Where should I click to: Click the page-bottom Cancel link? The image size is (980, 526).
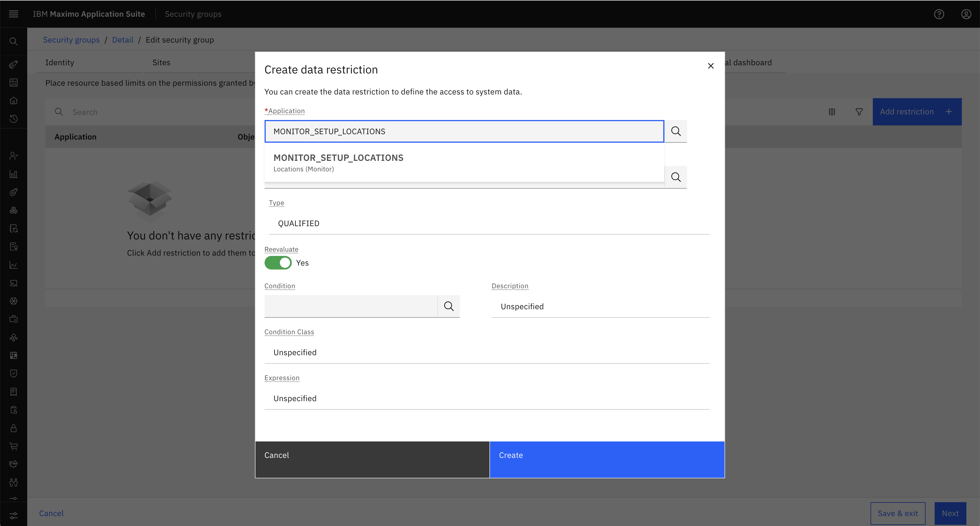point(51,514)
